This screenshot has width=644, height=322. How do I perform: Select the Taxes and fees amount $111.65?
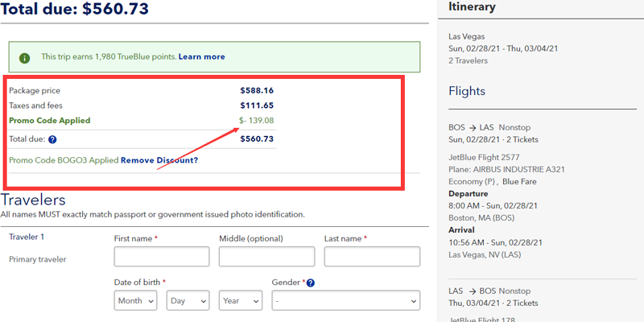click(257, 105)
